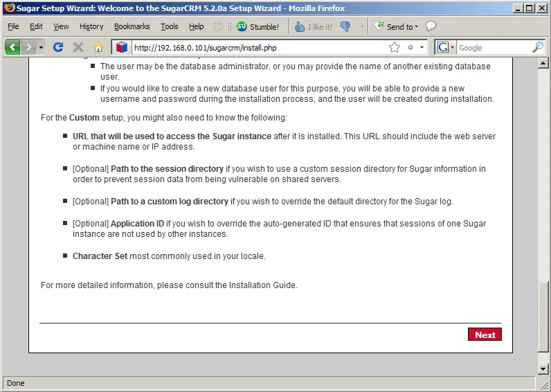
Task: Open the Send to dropdown
Action: [396, 27]
